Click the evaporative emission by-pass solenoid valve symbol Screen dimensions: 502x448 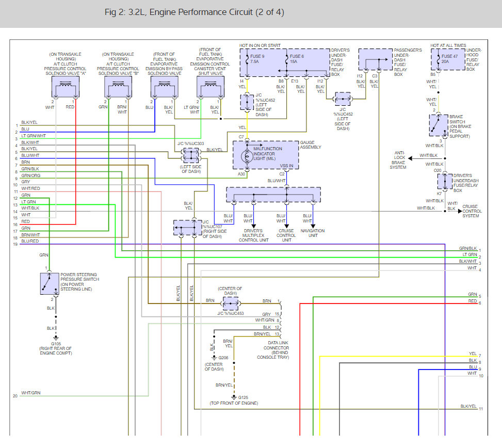point(164,87)
